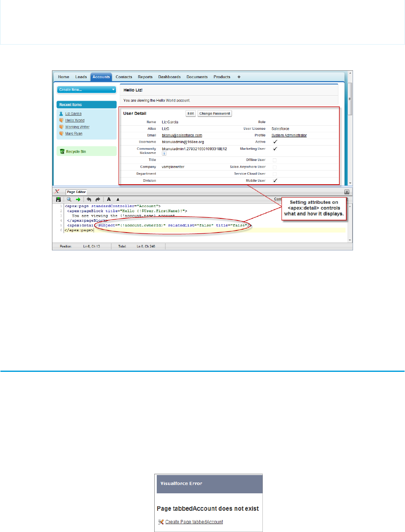Click the green Go to line arrow
Image resolution: width=405 pixels, height=532 pixels.
click(78, 200)
